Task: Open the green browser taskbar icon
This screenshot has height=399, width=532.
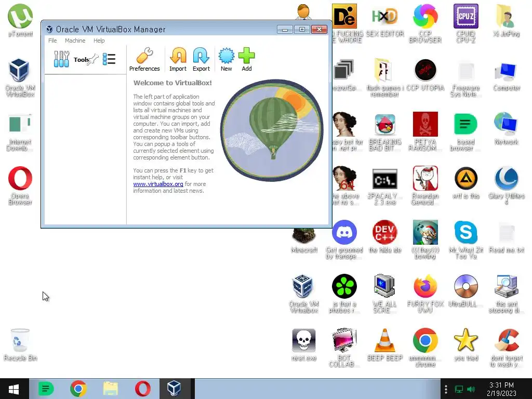Action: point(46,389)
